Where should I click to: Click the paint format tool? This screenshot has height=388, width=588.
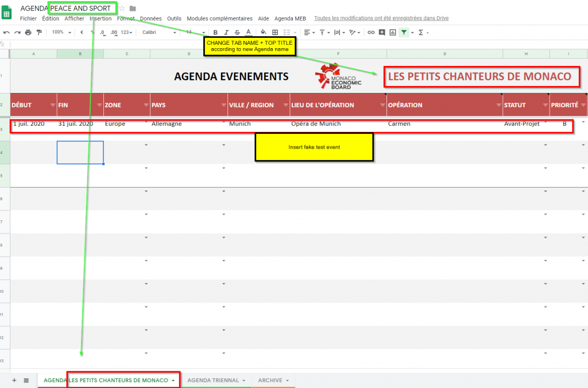point(40,32)
